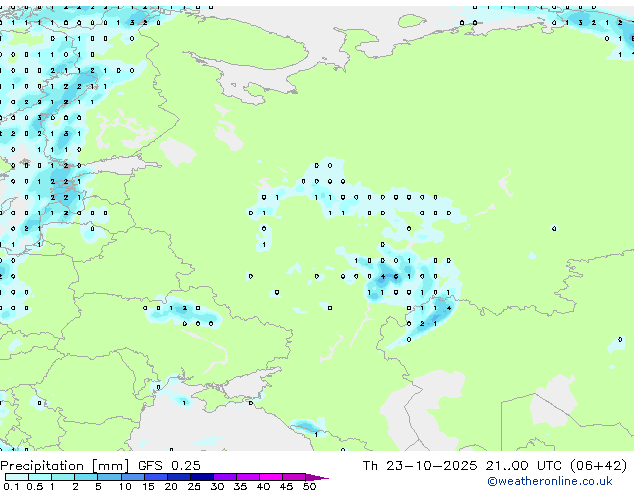Pick the 40–45 mm magenta legend swatch
Image resolution: width=634 pixels, height=490 pixels.
(271, 477)
